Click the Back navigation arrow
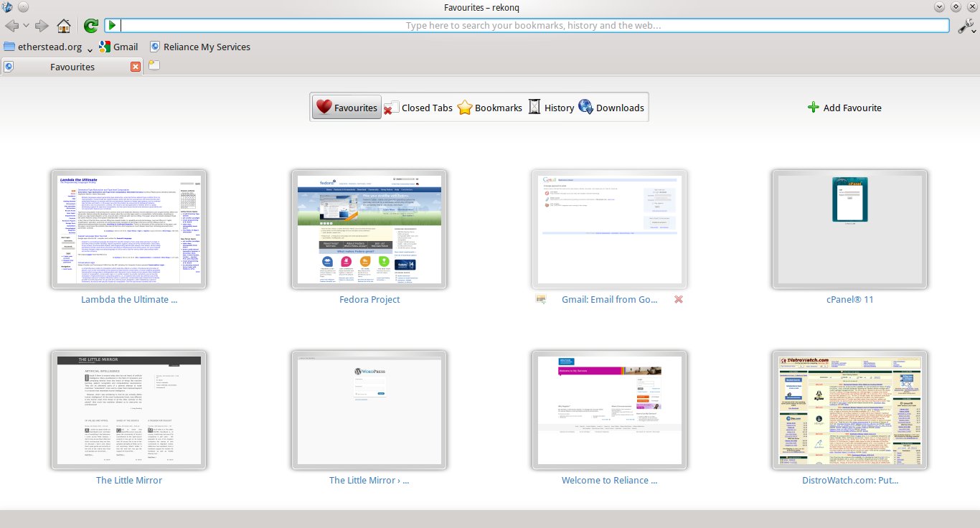This screenshot has height=528, width=980. point(11,26)
